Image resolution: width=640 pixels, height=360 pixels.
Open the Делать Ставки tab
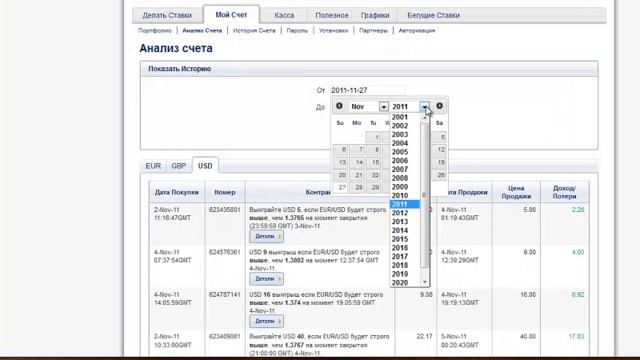(167, 15)
